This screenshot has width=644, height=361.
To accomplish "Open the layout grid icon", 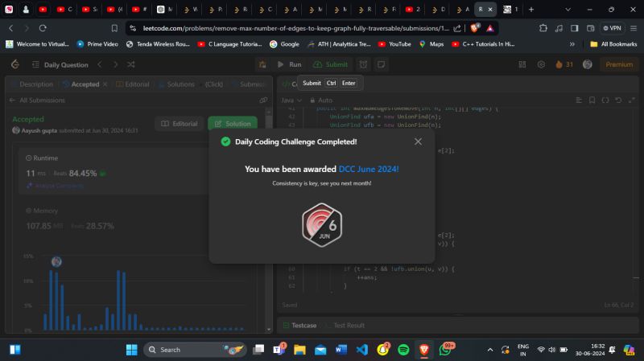I will pos(522,64).
